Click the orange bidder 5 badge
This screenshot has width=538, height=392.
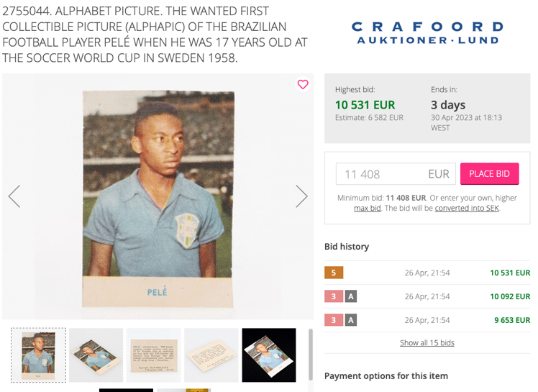pyautogui.click(x=334, y=273)
